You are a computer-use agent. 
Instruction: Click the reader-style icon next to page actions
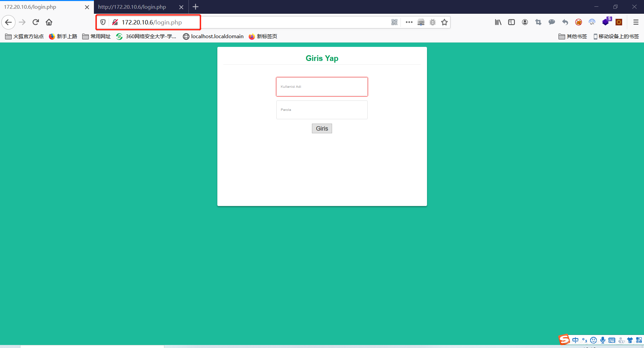[x=421, y=22]
